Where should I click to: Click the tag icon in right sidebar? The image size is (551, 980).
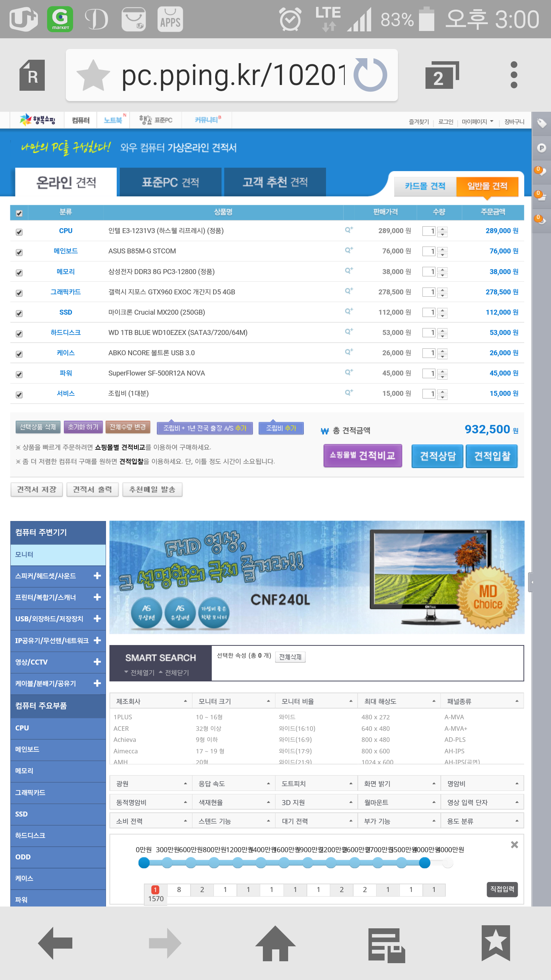[x=541, y=123]
